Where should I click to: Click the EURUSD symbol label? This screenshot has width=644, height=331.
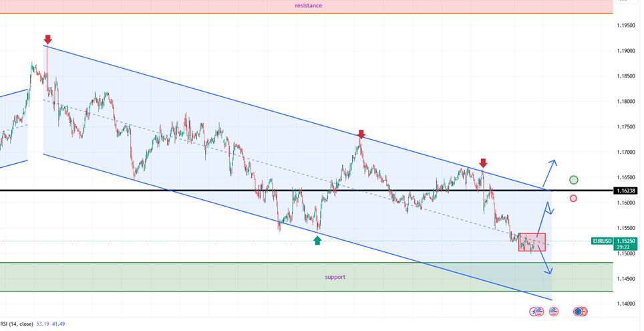coord(602,241)
